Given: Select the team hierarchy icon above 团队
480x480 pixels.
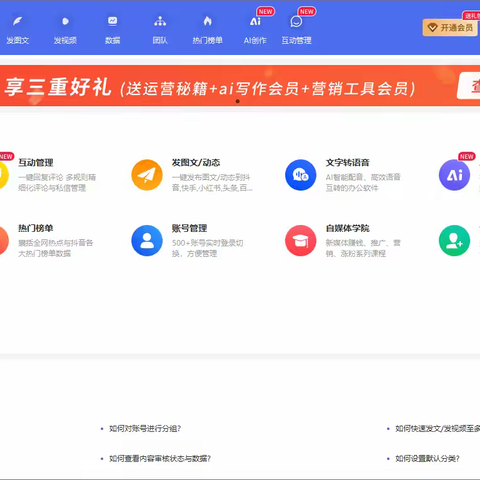Looking at the screenshot, I should point(160,21).
